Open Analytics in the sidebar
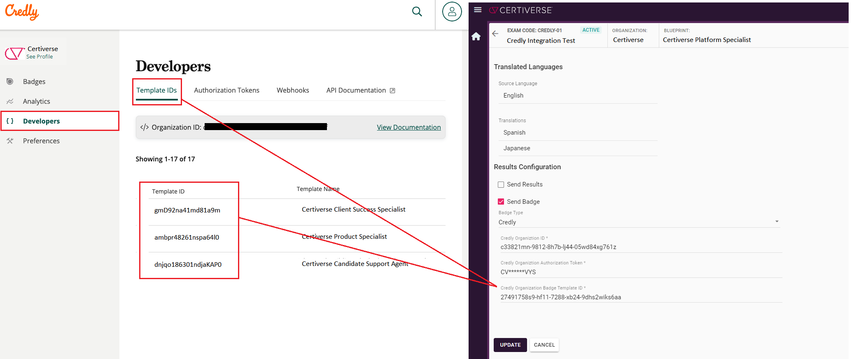The image size is (868, 359). tap(37, 101)
